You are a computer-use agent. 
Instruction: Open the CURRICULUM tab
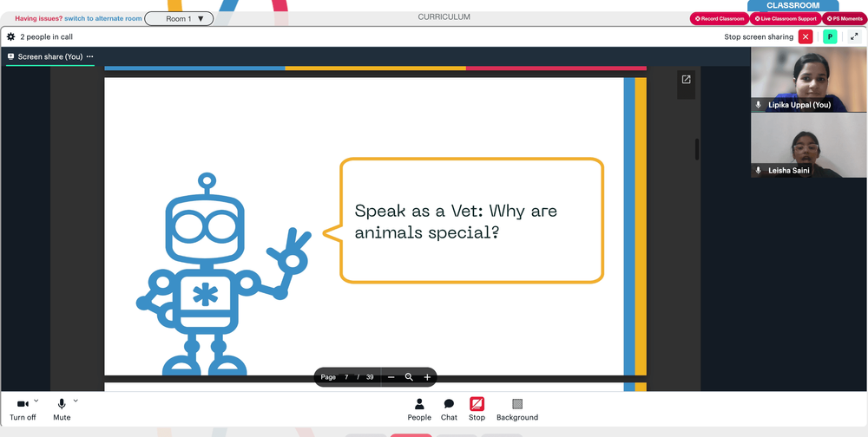pos(444,17)
